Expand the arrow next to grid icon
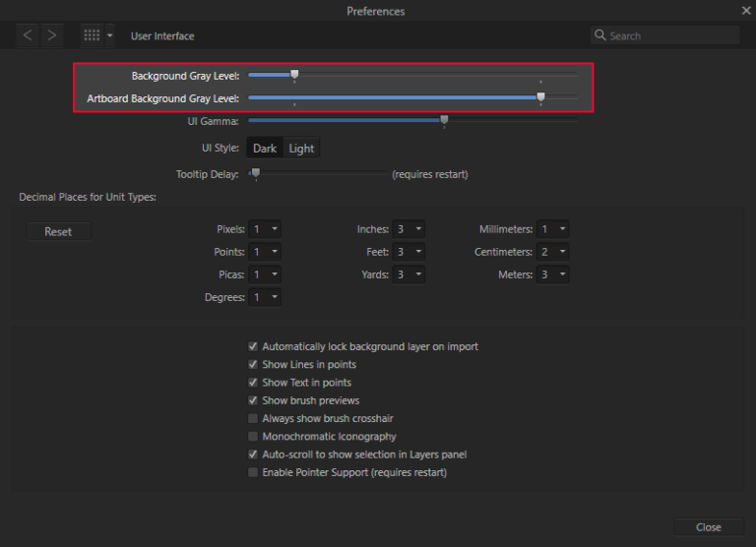The height and width of the screenshot is (547, 756). pyautogui.click(x=110, y=35)
